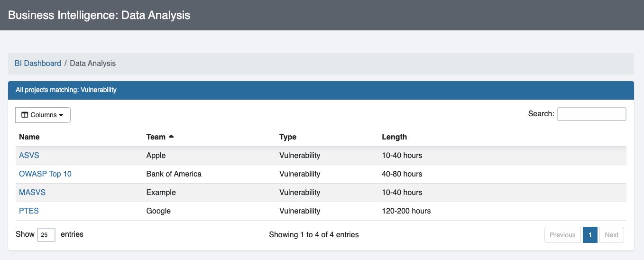Image resolution: width=644 pixels, height=260 pixels.
Task: Open the PTES project link
Action: click(29, 211)
